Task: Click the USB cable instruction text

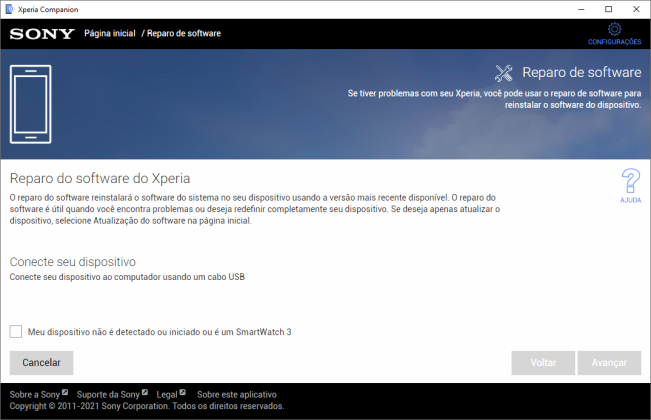Action: (x=127, y=277)
